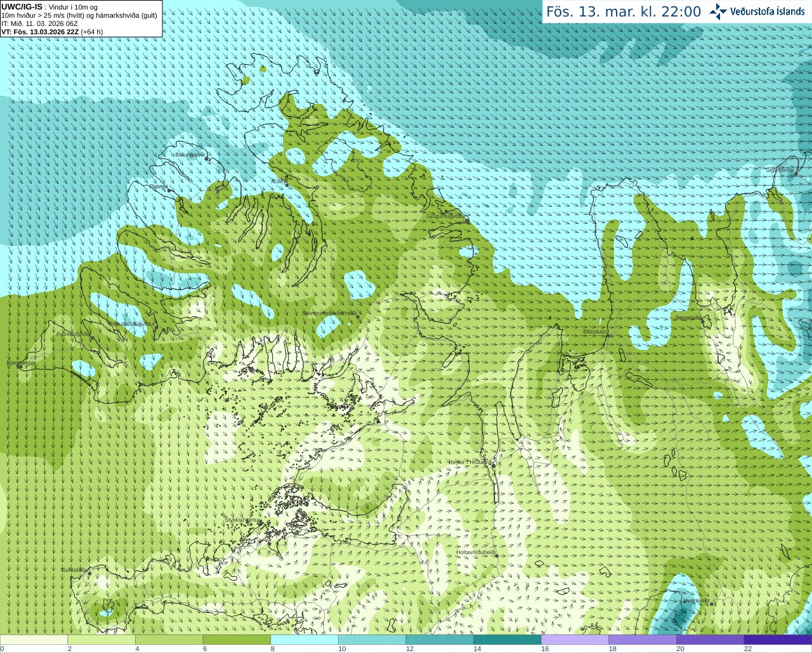Click the Bolungarvík station dot
This screenshot has width=812, height=653.
[x=207, y=158]
